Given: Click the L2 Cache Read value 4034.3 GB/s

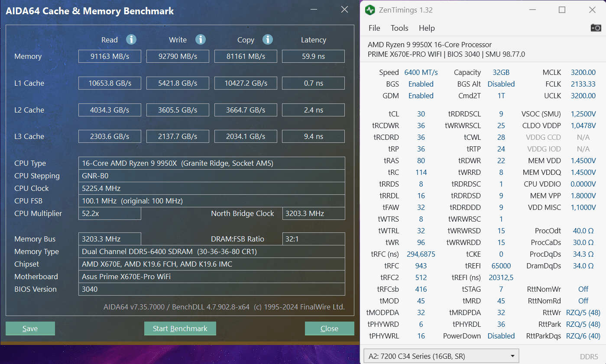Looking at the screenshot, I should (x=110, y=110).
